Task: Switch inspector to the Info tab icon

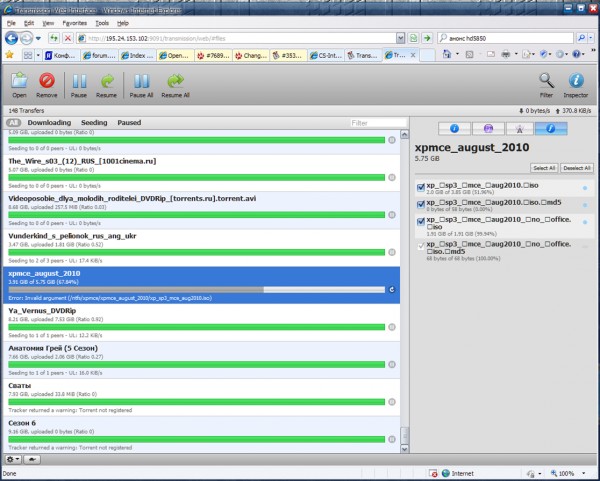Action: [x=454, y=129]
